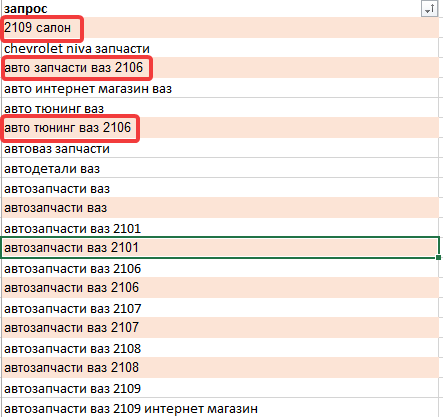Select the white-row 'автозапчасти ваз 2106' cell
Viewport: 443px width, 417px height.
point(220,268)
